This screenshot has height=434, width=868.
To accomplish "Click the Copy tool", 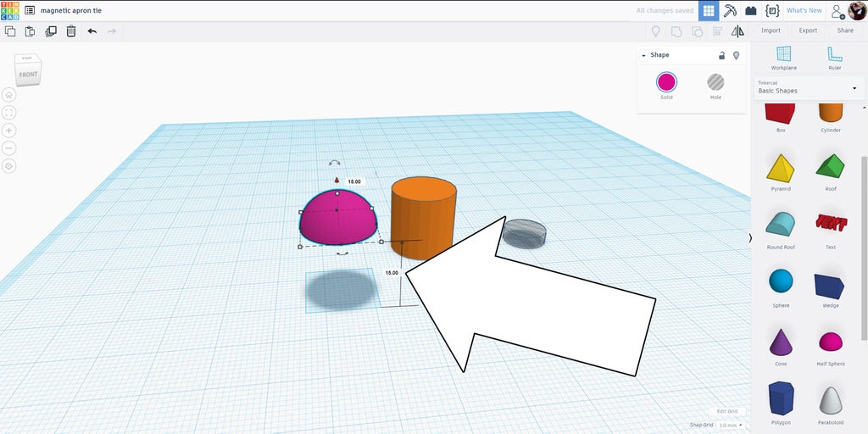I will [10, 31].
